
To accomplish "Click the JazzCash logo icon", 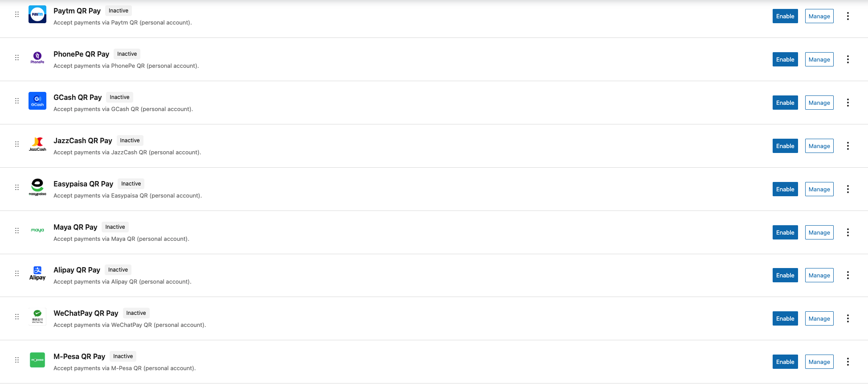I will [37, 144].
